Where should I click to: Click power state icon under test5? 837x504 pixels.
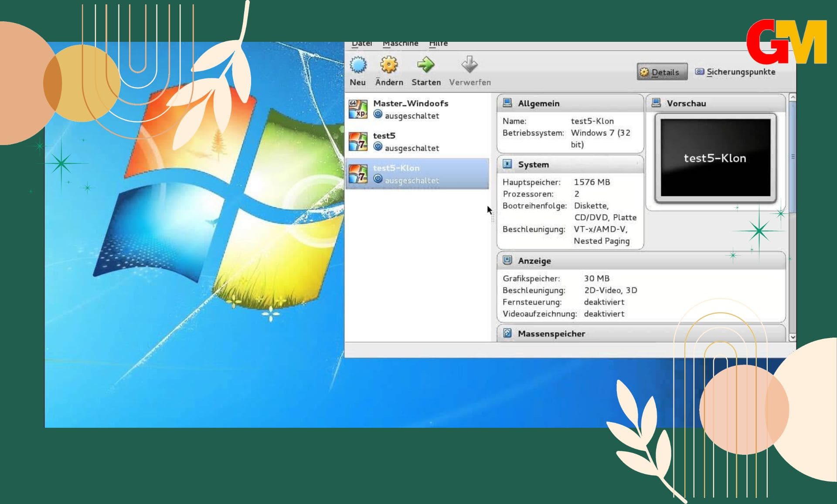[378, 147]
